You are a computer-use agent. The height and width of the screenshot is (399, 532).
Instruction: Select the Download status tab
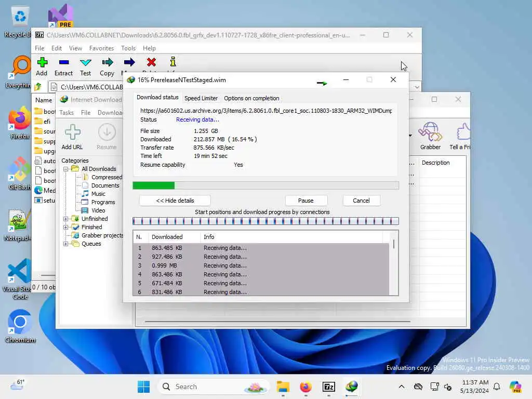tap(157, 97)
